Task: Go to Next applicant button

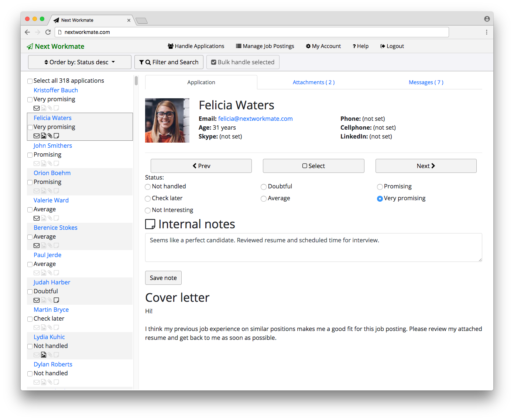Action: click(426, 166)
